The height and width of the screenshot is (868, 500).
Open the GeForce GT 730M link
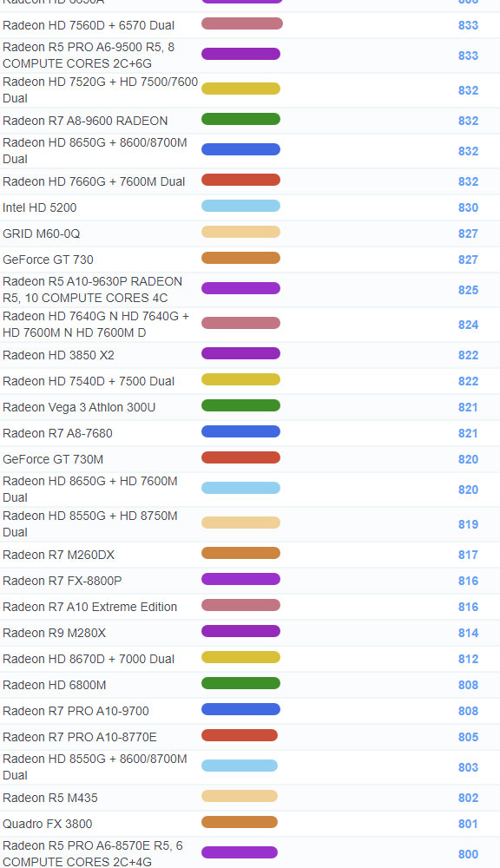tap(53, 459)
